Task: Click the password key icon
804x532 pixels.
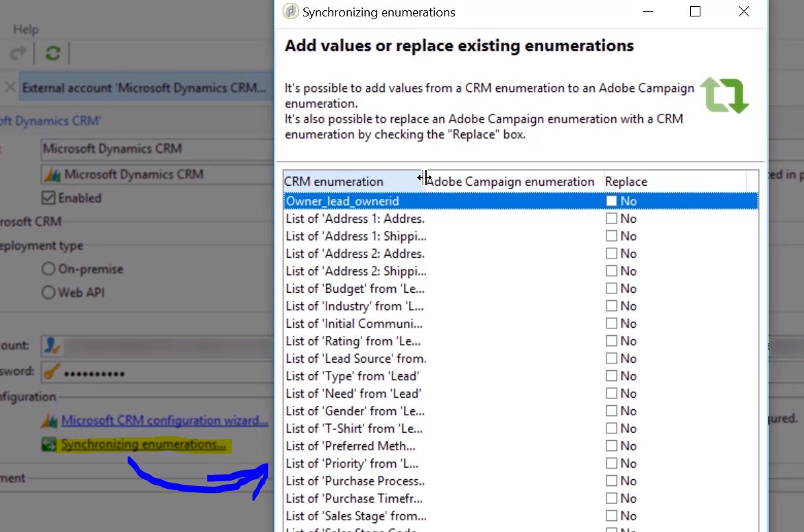Action: click(50, 372)
